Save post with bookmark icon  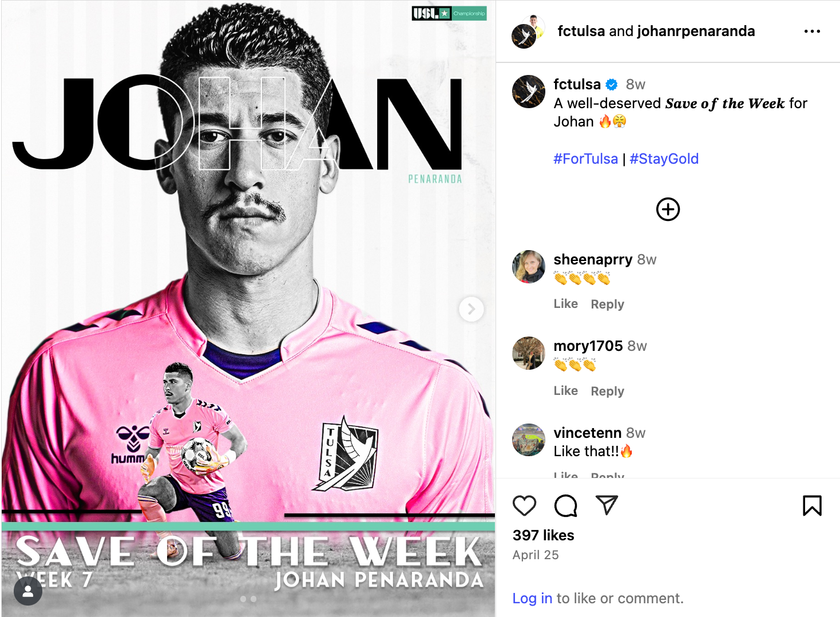[812, 505]
